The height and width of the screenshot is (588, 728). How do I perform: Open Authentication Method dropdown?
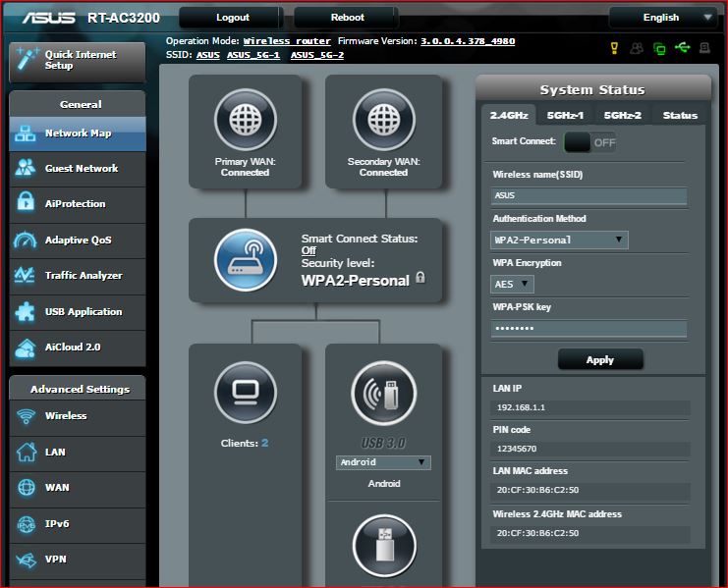559,241
